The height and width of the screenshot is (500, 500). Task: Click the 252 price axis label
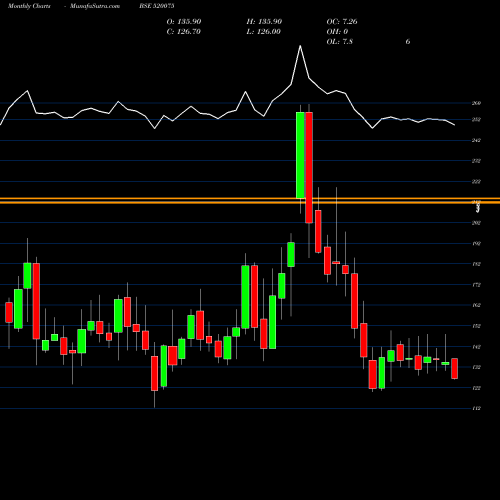[476, 120]
